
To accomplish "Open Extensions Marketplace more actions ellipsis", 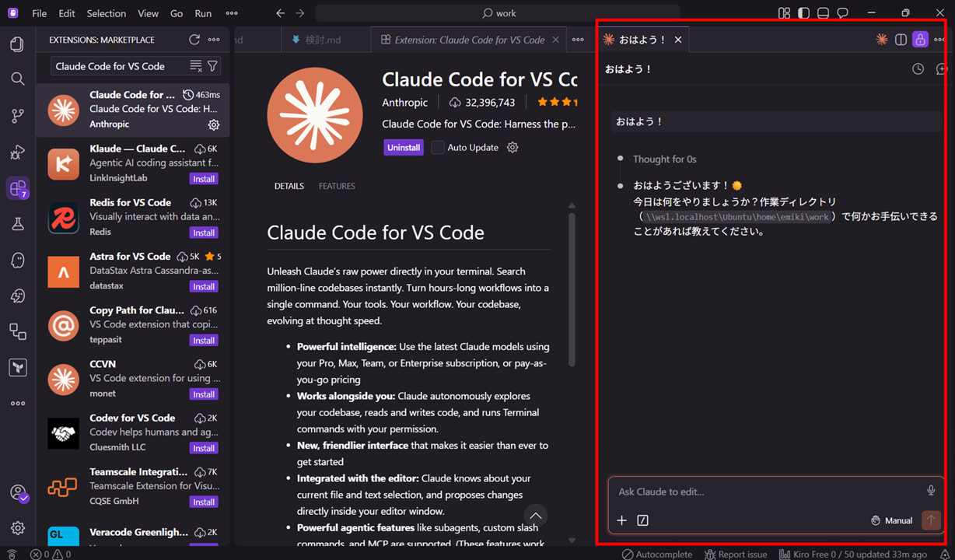I will [214, 40].
